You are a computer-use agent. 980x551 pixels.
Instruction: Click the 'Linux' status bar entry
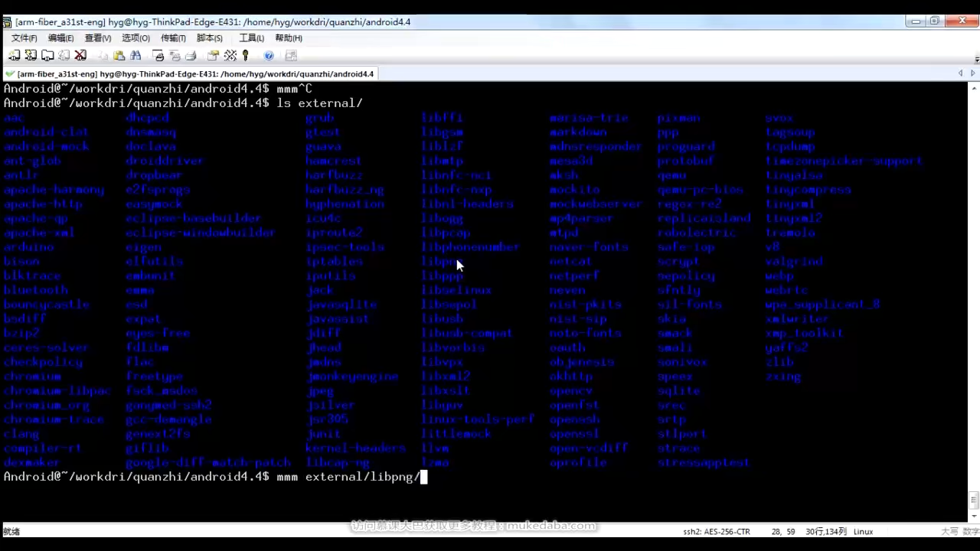863,531
